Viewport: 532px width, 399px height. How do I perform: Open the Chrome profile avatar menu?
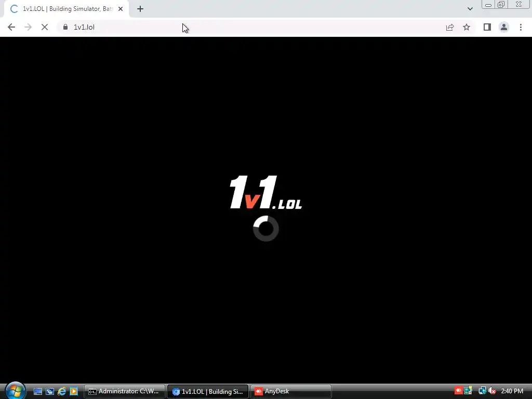coord(504,27)
